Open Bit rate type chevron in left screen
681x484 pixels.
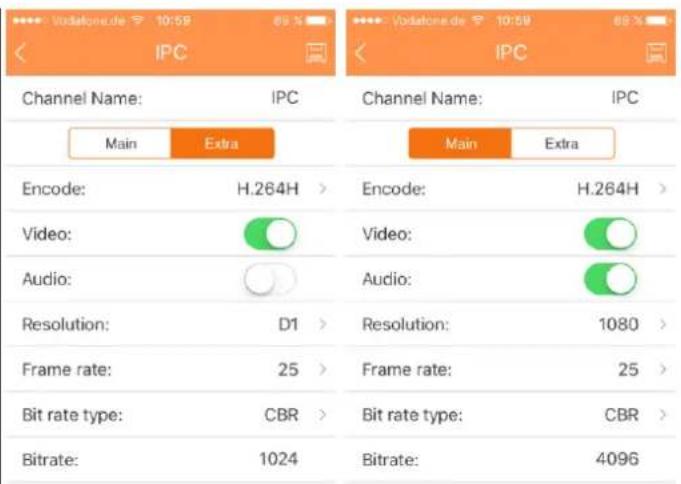click(323, 414)
